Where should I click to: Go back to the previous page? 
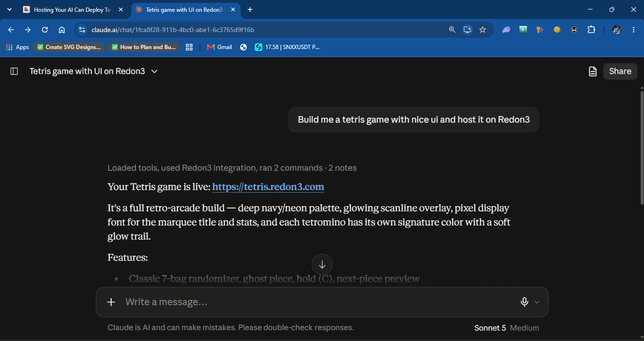(11, 30)
